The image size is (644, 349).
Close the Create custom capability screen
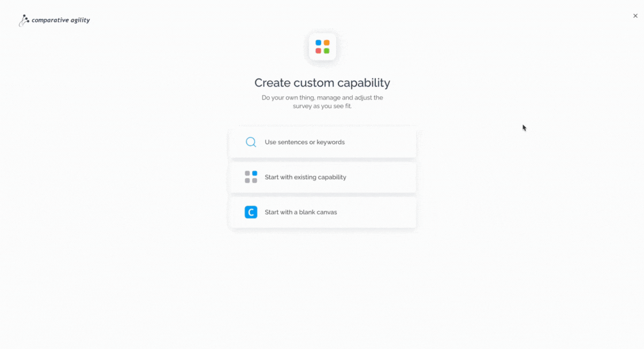(x=635, y=16)
